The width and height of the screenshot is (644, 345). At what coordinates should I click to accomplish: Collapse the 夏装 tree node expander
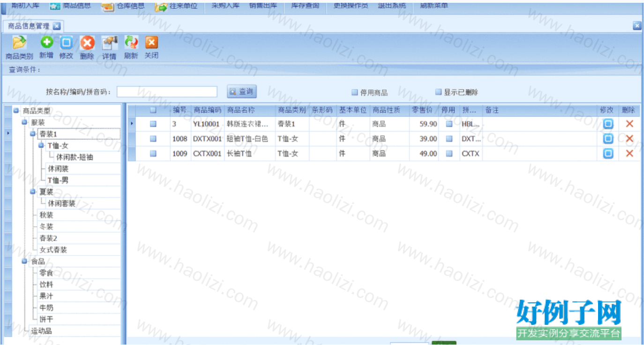(33, 192)
